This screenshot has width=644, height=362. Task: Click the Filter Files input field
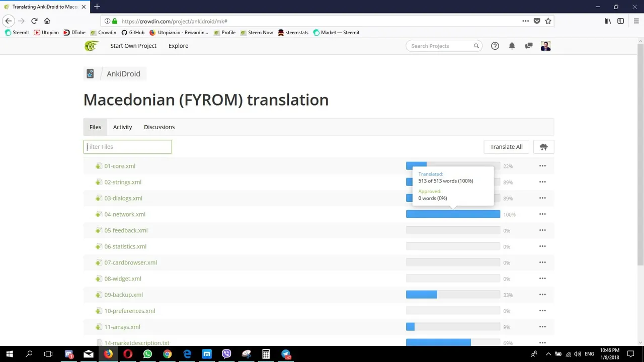127,147
